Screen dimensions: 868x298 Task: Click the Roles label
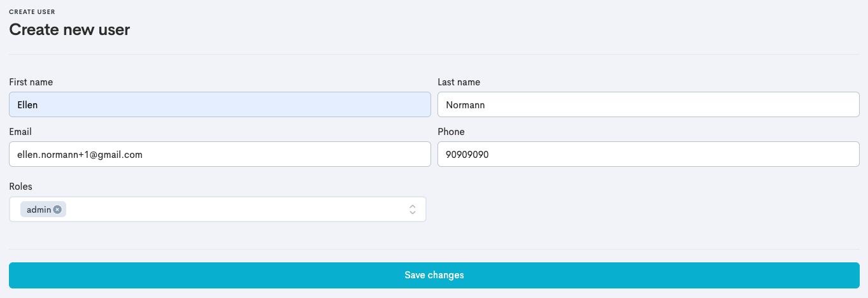tap(20, 187)
